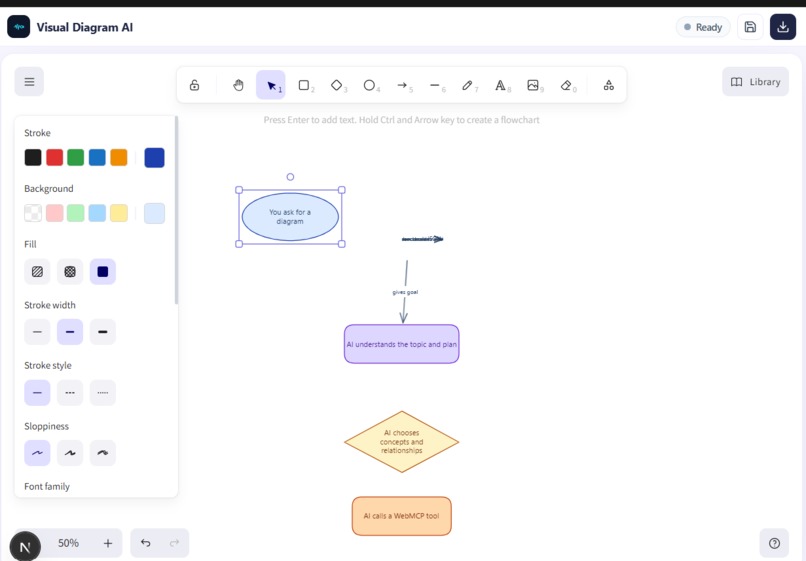This screenshot has width=806, height=561.
Task: Zoom in with the plus button
Action: 108,543
